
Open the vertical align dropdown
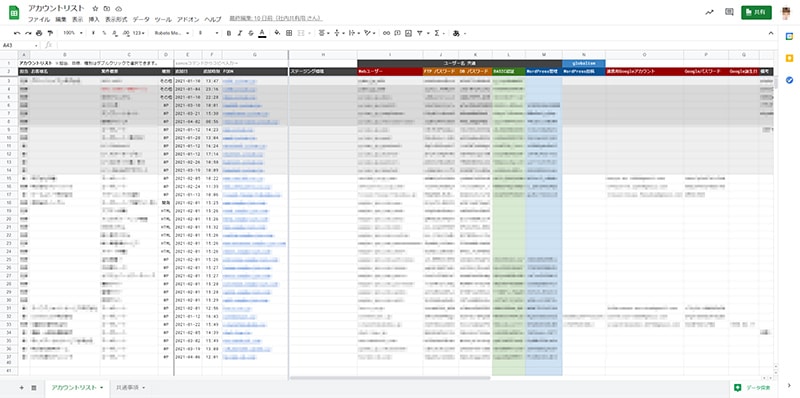(338, 33)
